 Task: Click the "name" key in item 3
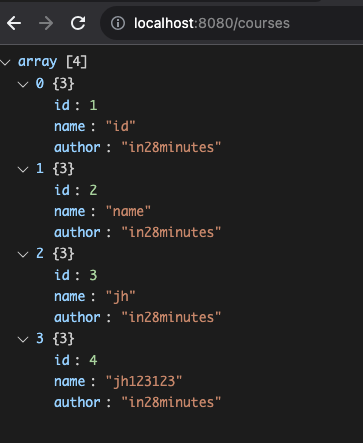coord(70,381)
